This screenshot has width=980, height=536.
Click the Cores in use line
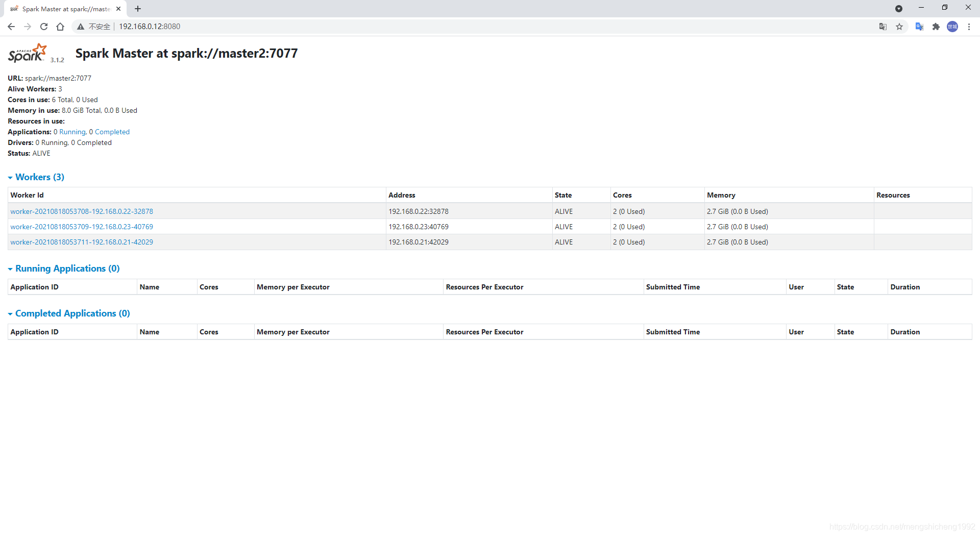click(x=53, y=100)
